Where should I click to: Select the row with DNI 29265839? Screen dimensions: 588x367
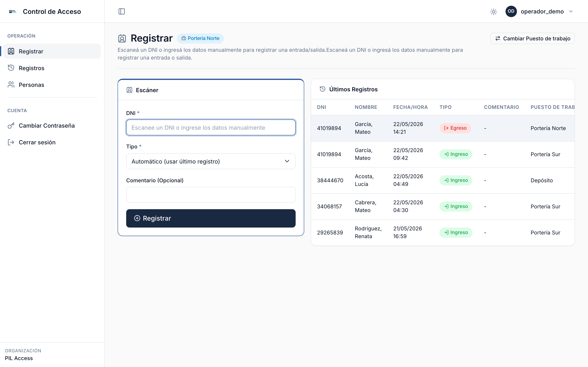[x=443, y=232]
